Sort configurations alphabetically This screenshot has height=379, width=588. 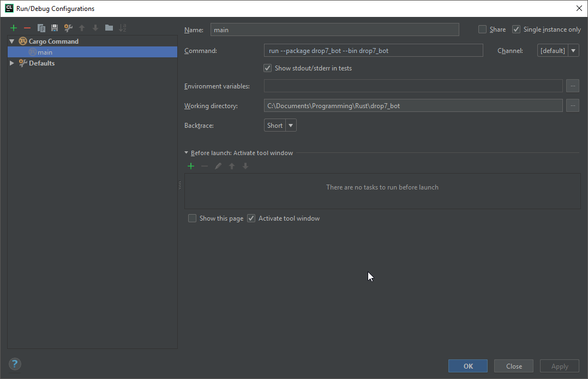(123, 27)
